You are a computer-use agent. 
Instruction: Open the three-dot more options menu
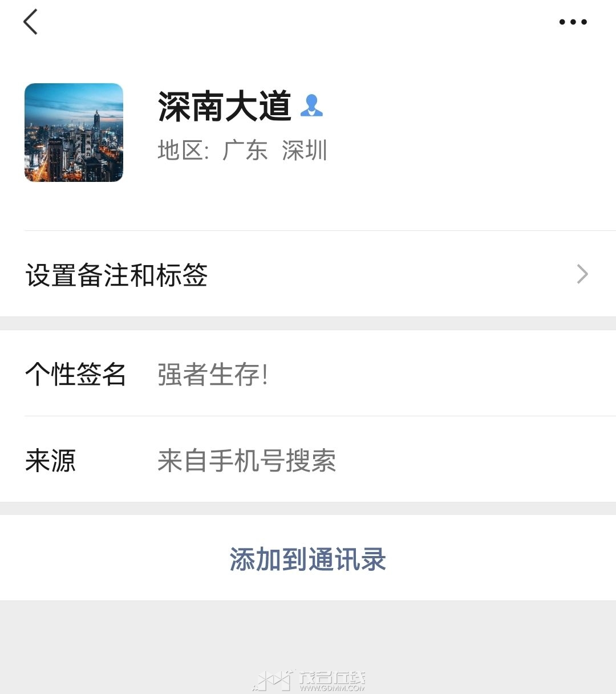tap(573, 22)
